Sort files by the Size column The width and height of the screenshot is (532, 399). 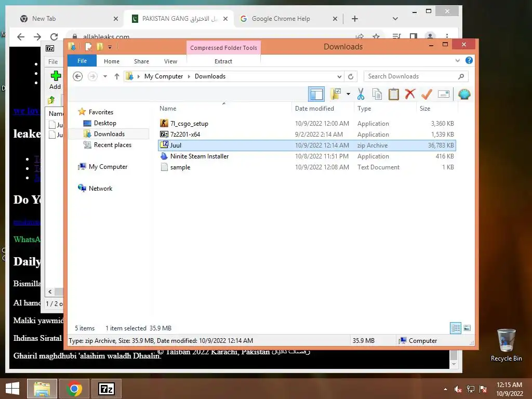[437, 108]
